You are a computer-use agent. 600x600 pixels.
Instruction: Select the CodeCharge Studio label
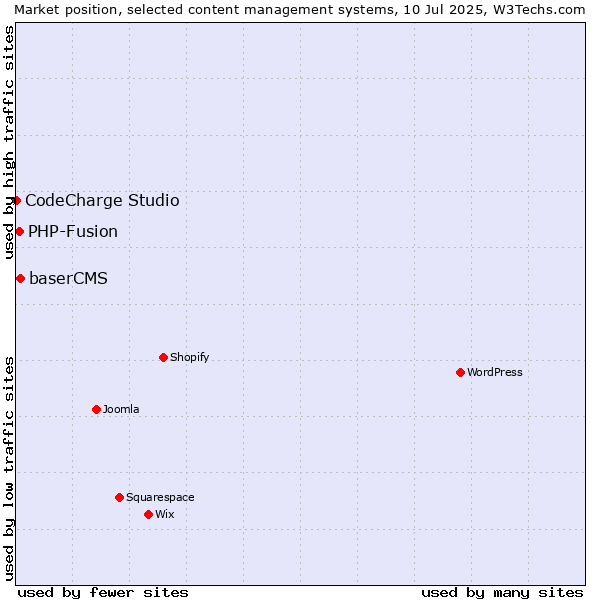(x=102, y=201)
